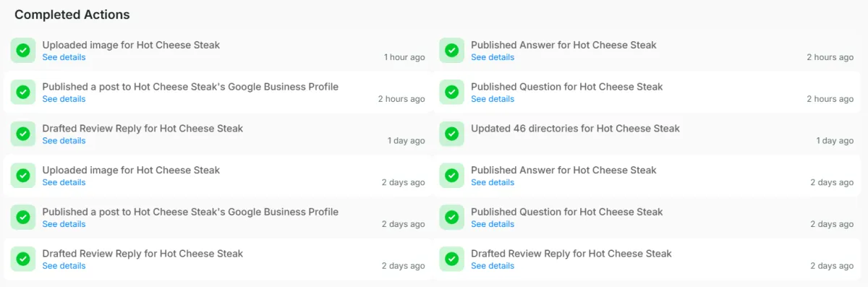Click check icon for Uploaded image from 2 days ago
The width and height of the screenshot is (868, 287).
click(x=23, y=176)
